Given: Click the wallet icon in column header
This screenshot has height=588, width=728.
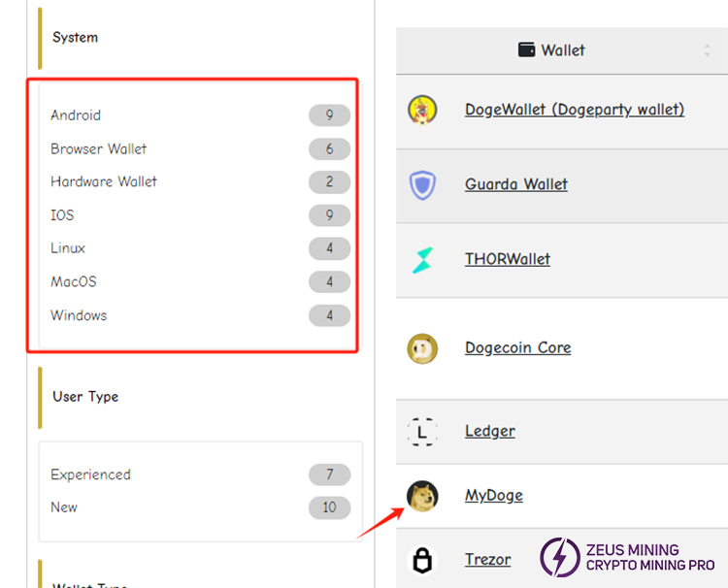Looking at the screenshot, I should coord(527,49).
